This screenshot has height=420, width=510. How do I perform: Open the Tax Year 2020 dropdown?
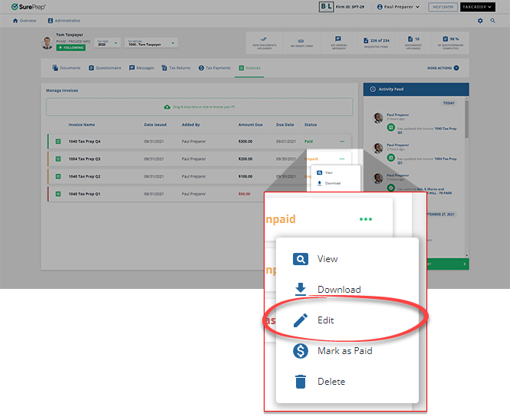pos(107,44)
